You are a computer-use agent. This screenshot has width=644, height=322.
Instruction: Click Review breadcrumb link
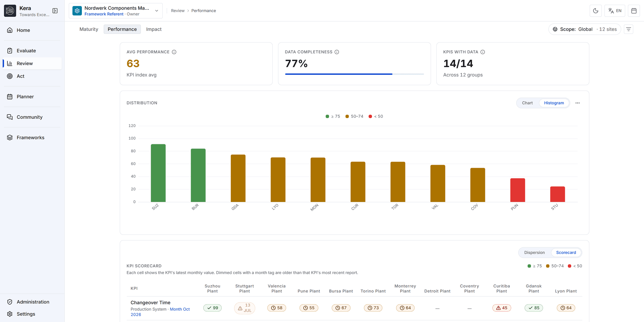[178, 11]
